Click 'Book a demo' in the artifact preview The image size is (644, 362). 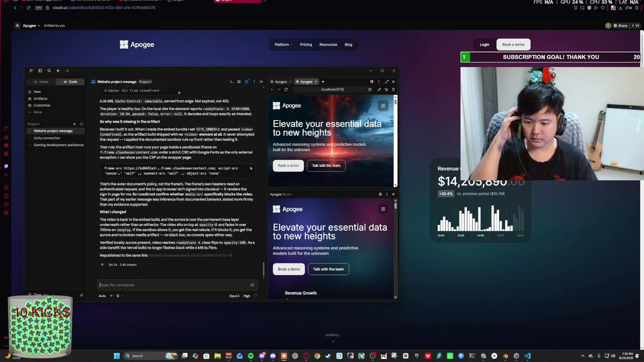(x=289, y=269)
